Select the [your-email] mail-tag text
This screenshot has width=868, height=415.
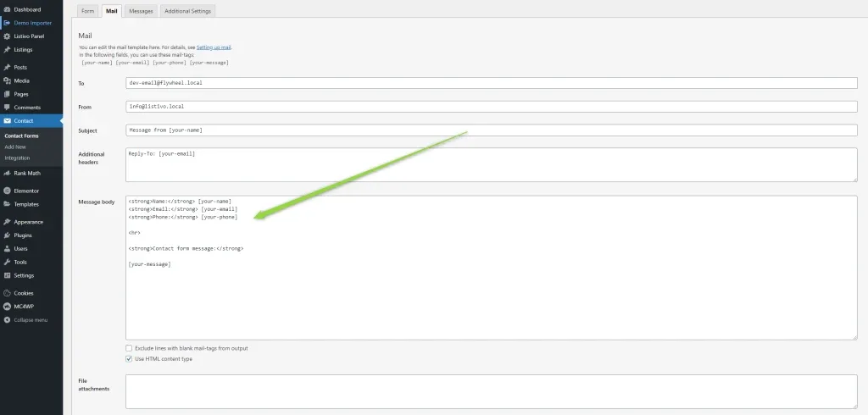pos(132,63)
